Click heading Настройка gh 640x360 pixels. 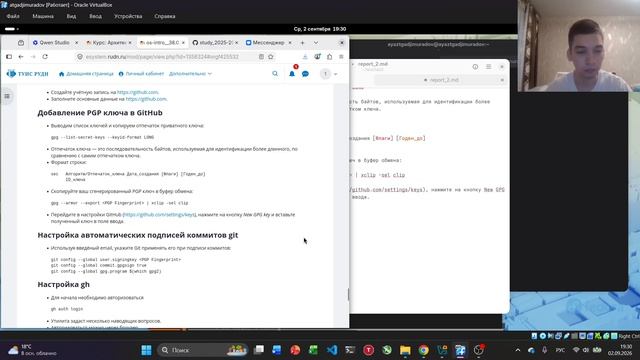(x=63, y=284)
